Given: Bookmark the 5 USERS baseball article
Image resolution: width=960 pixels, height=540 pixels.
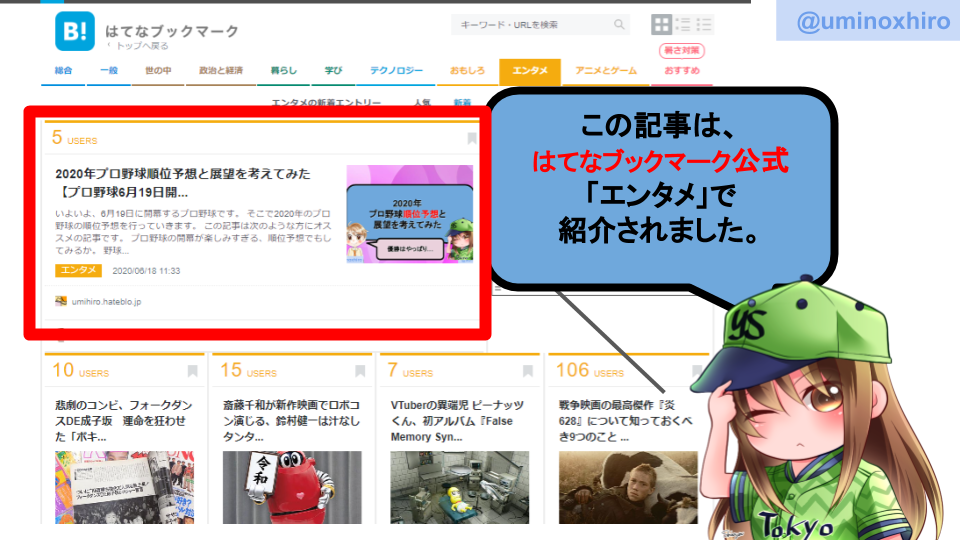Looking at the screenshot, I should click(472, 138).
